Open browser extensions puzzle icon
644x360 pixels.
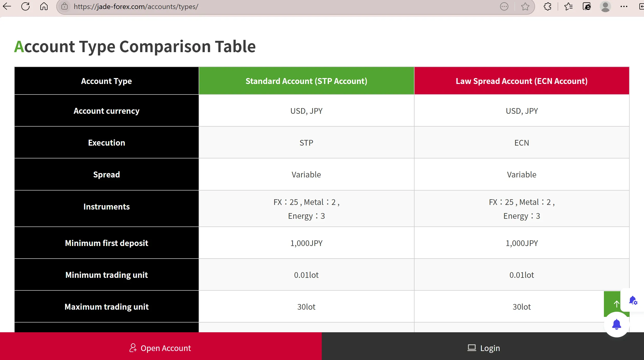point(548,6)
